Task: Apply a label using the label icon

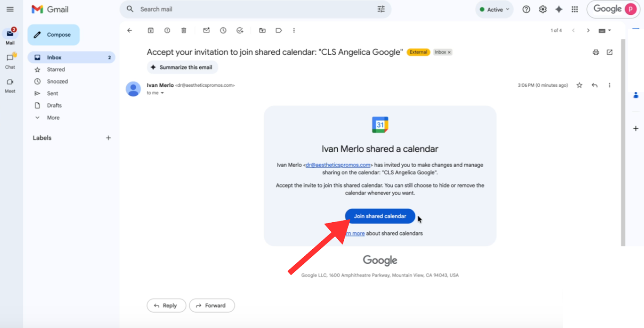Action: [x=279, y=31]
